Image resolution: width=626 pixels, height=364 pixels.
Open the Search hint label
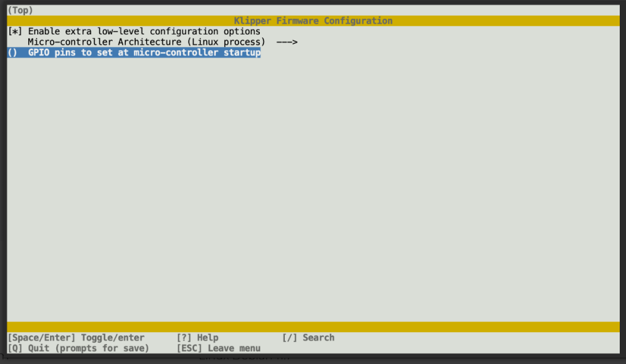319,338
